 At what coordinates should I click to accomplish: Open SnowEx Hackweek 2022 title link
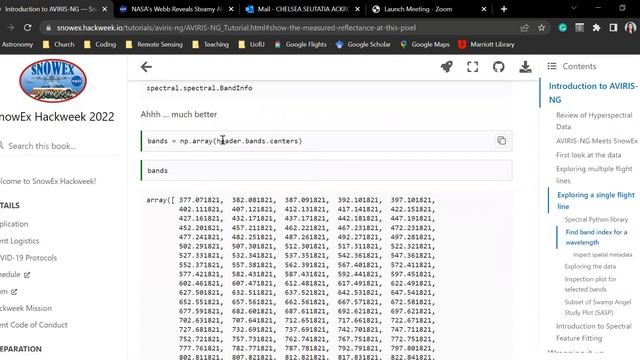tap(56, 117)
